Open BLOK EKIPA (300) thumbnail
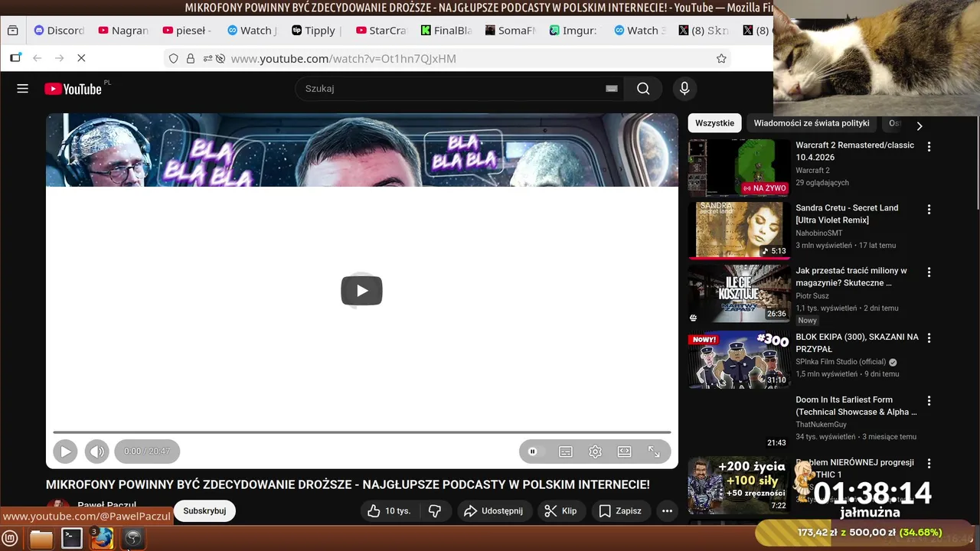 (x=739, y=360)
